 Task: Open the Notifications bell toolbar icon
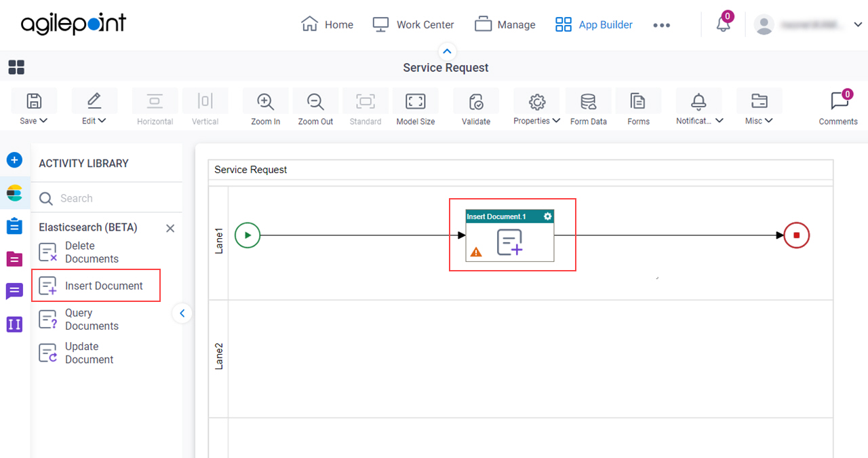pyautogui.click(x=698, y=102)
